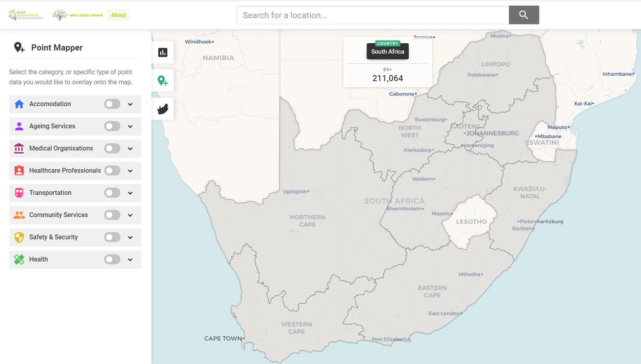Click the Durban city label

click(522, 228)
